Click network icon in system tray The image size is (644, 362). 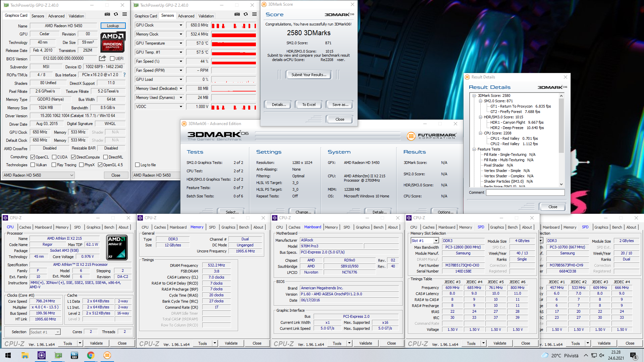594,355
